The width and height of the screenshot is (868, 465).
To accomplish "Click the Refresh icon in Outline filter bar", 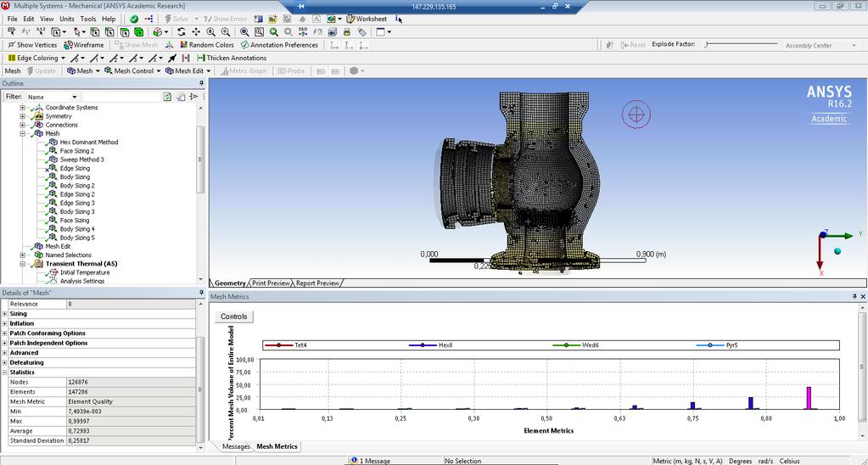I will click(x=167, y=97).
